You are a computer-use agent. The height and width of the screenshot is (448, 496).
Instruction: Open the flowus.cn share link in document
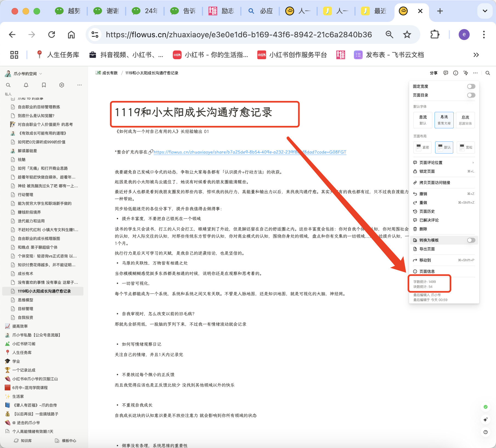pos(250,152)
